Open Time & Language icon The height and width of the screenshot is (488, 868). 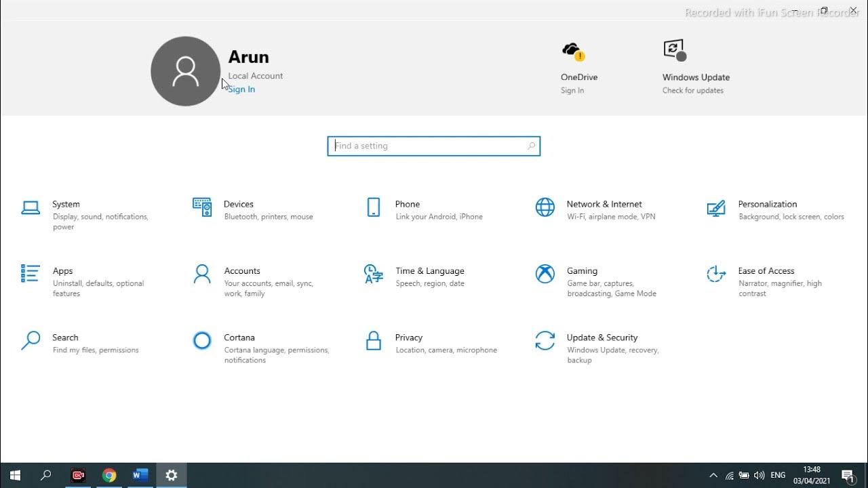374,274
